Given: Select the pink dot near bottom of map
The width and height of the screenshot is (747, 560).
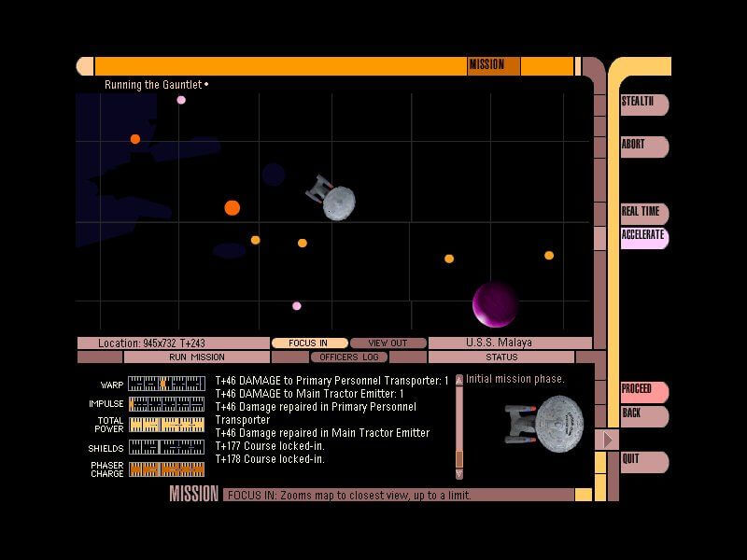Looking at the screenshot, I should coord(296,306).
